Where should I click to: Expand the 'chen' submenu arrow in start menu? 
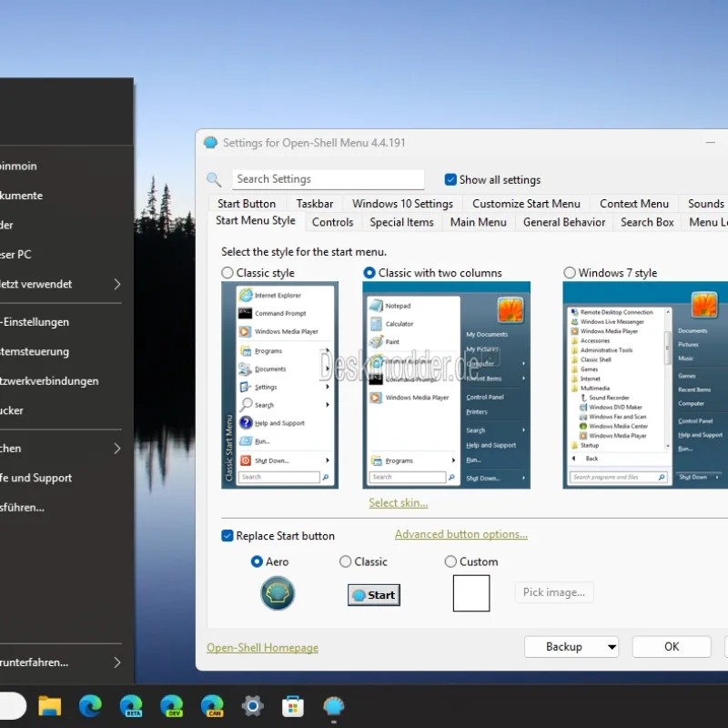(117, 449)
